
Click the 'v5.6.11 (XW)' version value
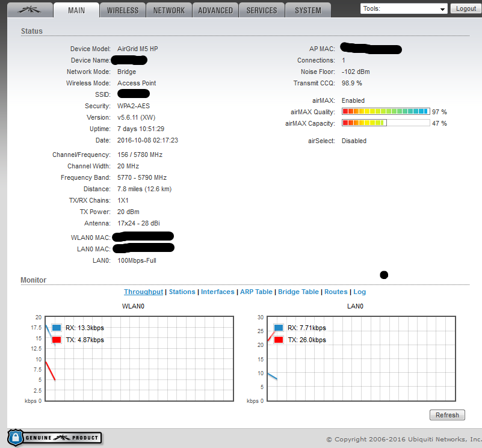click(136, 117)
